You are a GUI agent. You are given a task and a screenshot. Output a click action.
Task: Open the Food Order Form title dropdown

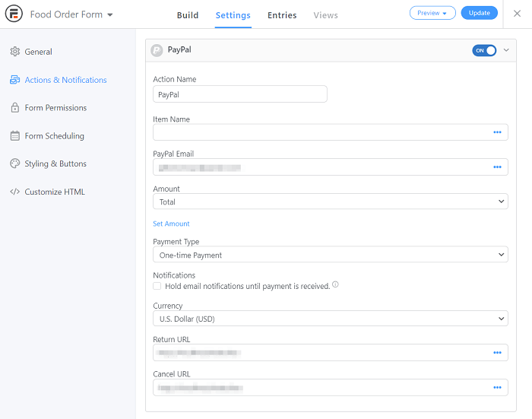[x=71, y=14]
